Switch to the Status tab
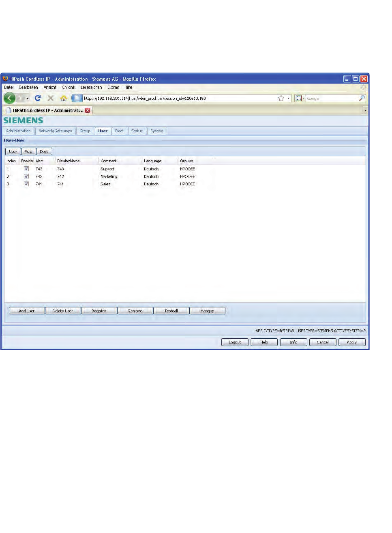 137,131
